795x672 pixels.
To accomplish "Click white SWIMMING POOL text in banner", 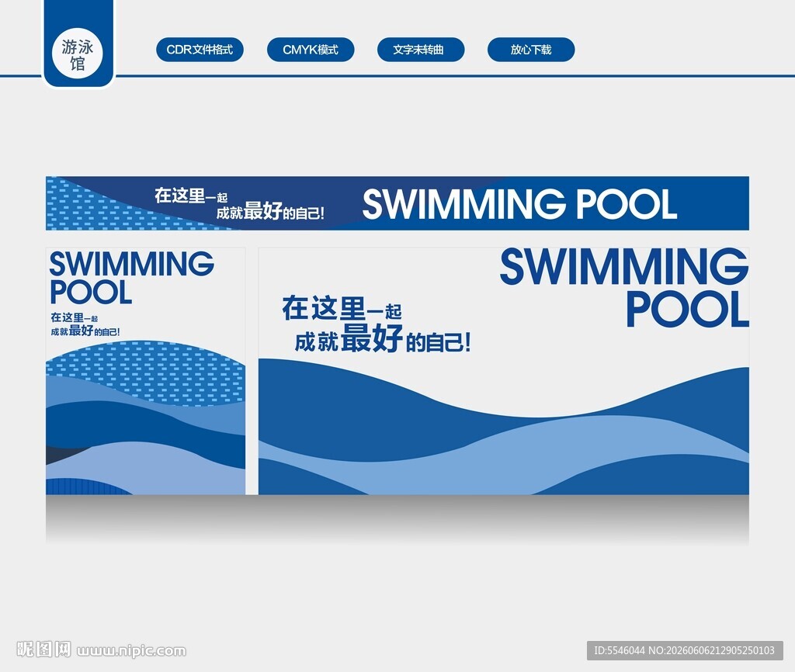I will click(519, 204).
